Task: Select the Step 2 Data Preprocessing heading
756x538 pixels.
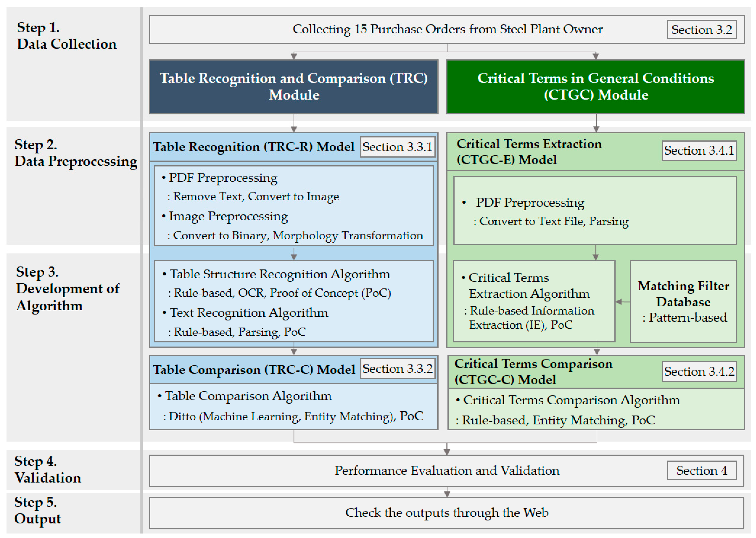Action: click(75, 153)
